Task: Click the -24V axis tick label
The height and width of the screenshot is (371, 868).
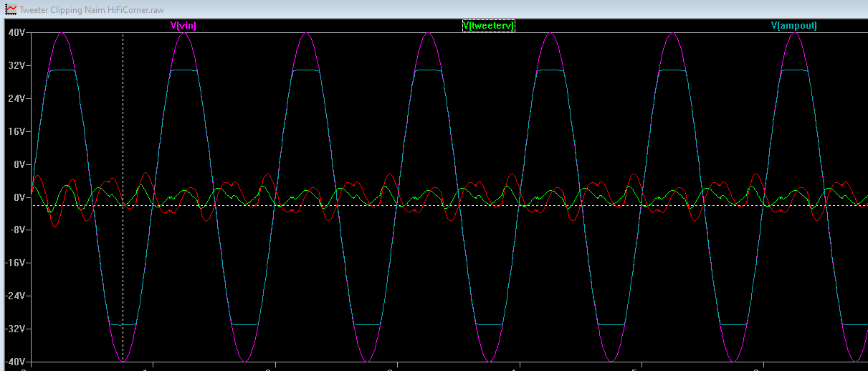Action: 15,296
